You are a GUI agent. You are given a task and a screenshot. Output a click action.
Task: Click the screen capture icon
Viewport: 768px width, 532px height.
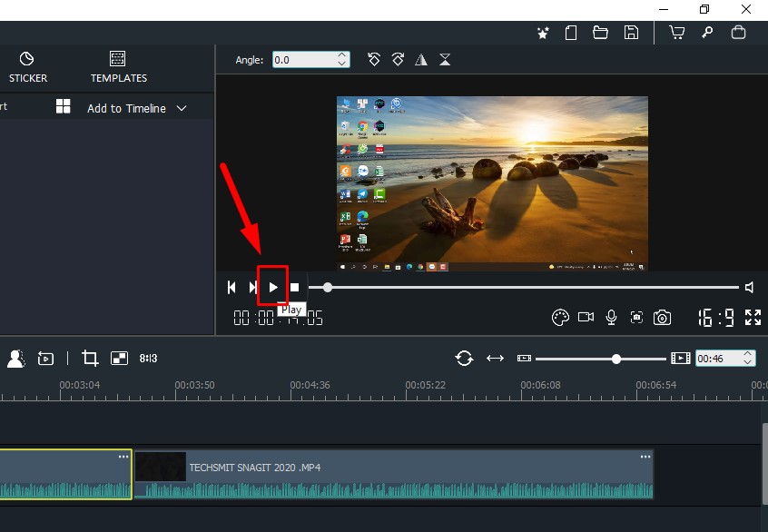(x=637, y=318)
